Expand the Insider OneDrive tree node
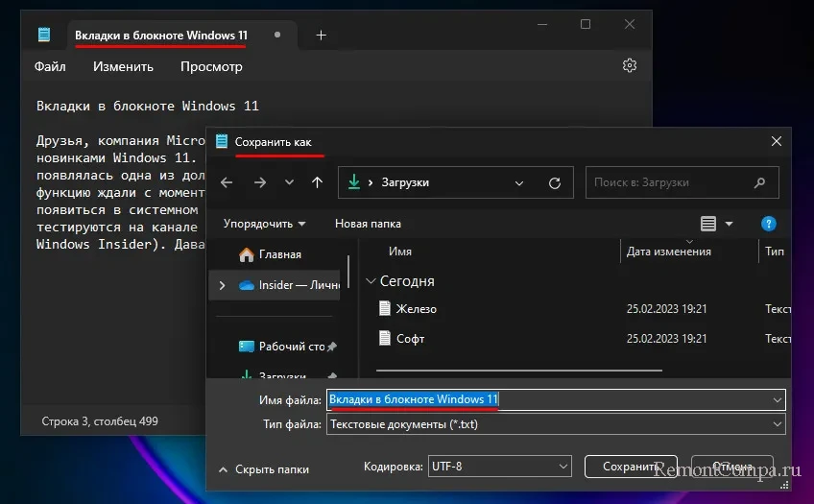This screenshot has height=504, width=814. 223,285
